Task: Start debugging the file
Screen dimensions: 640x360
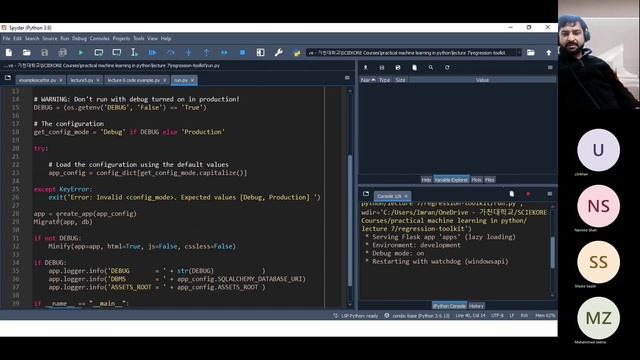Action: point(152,53)
